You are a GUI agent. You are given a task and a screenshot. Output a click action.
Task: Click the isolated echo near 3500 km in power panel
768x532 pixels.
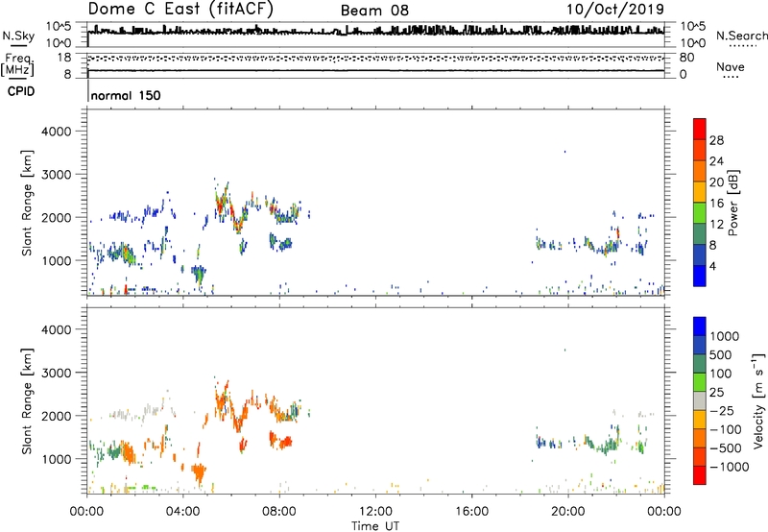click(x=564, y=152)
